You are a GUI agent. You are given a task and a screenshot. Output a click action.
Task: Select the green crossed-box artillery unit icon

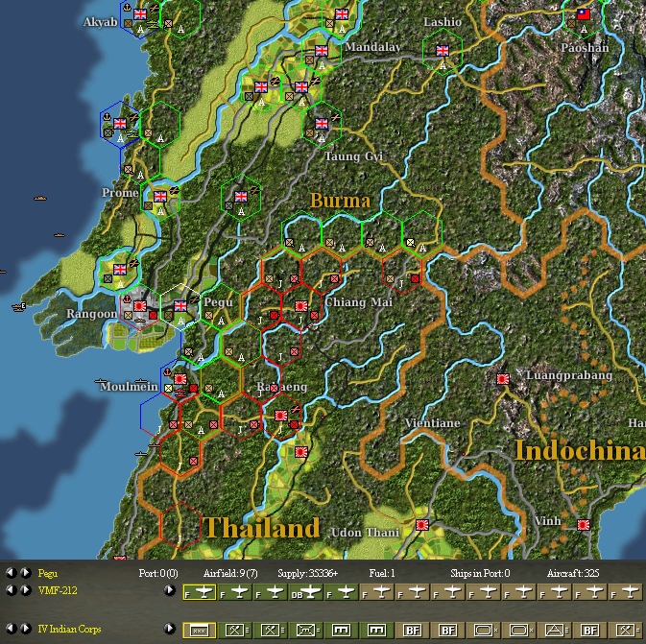pos(305,630)
